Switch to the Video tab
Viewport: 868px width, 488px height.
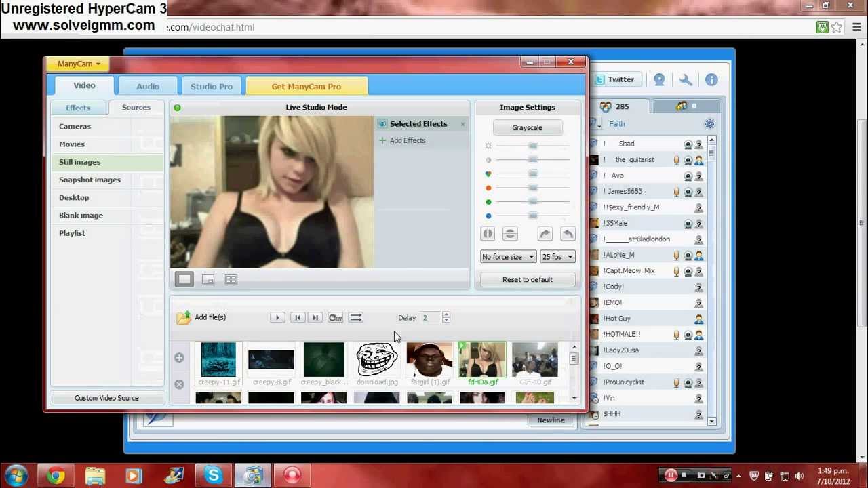(84, 85)
